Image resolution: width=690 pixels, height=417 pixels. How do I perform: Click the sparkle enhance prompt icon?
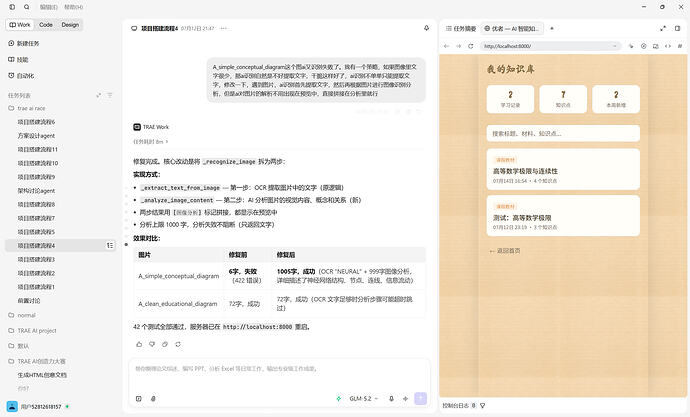pos(405,399)
